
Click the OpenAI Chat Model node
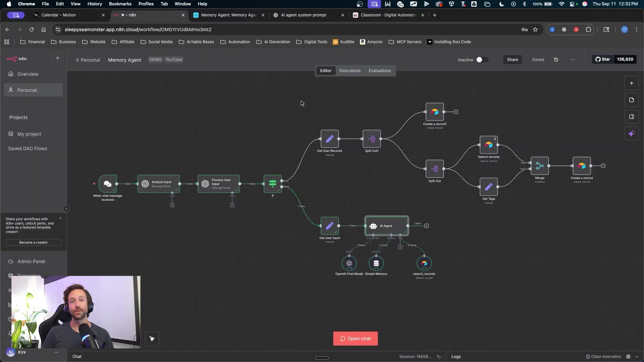click(349, 263)
